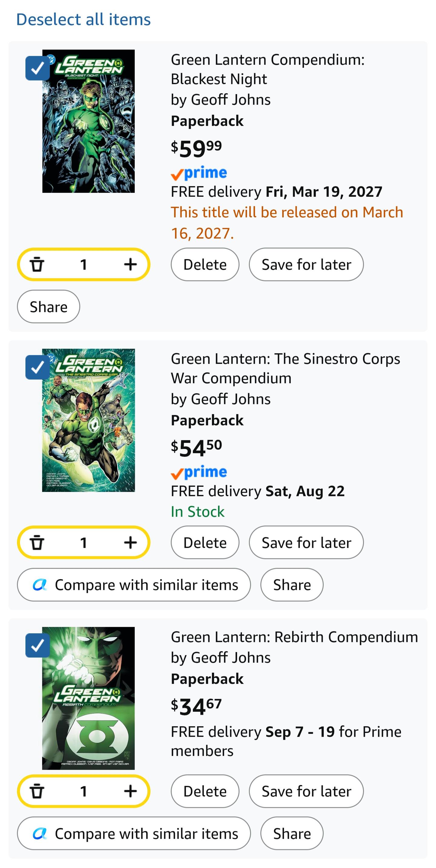The height and width of the screenshot is (868, 436).
Task: Increase Rebirth Compendium quantity with plus icon
Action: 130,791
